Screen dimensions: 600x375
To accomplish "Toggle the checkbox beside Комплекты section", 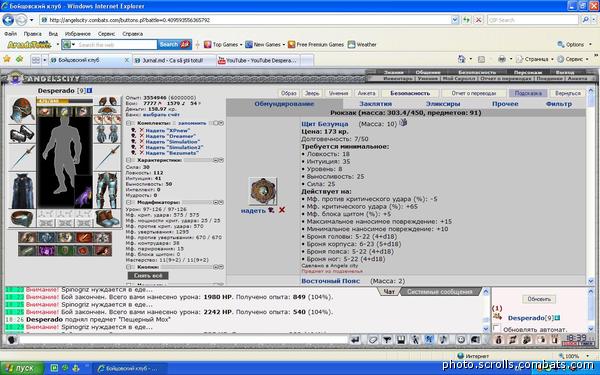I will 129,123.
